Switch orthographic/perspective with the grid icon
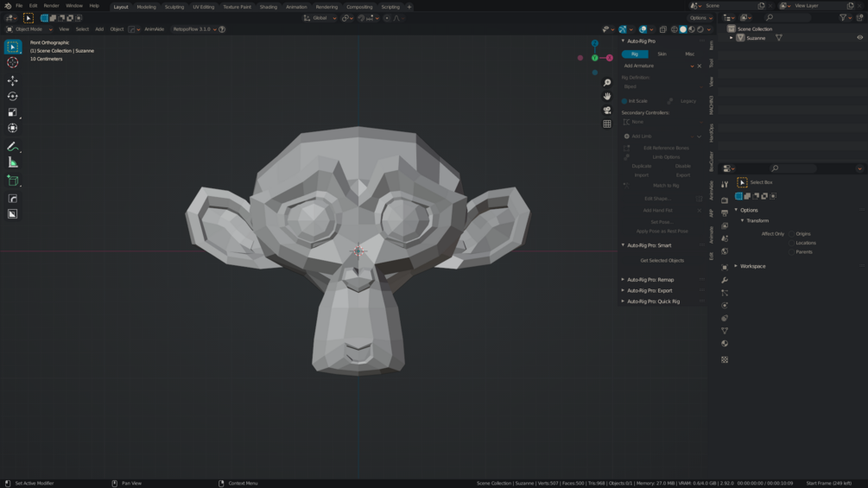Screen dimensions: 868x488 coord(607,124)
